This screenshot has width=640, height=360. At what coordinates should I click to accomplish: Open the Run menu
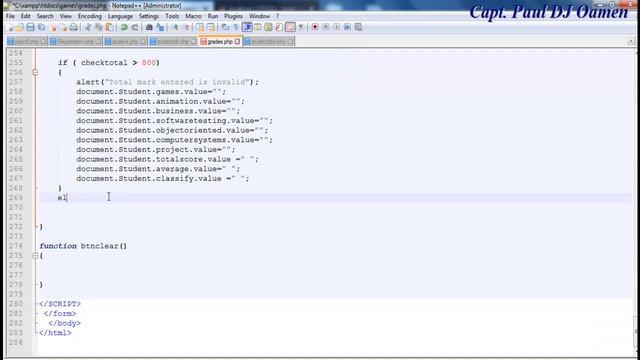pyautogui.click(x=213, y=16)
